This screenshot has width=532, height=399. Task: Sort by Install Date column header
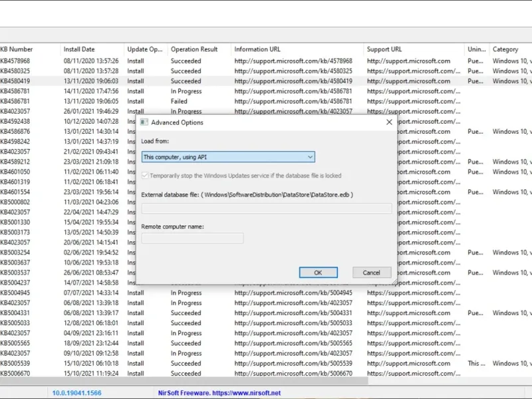92,49
